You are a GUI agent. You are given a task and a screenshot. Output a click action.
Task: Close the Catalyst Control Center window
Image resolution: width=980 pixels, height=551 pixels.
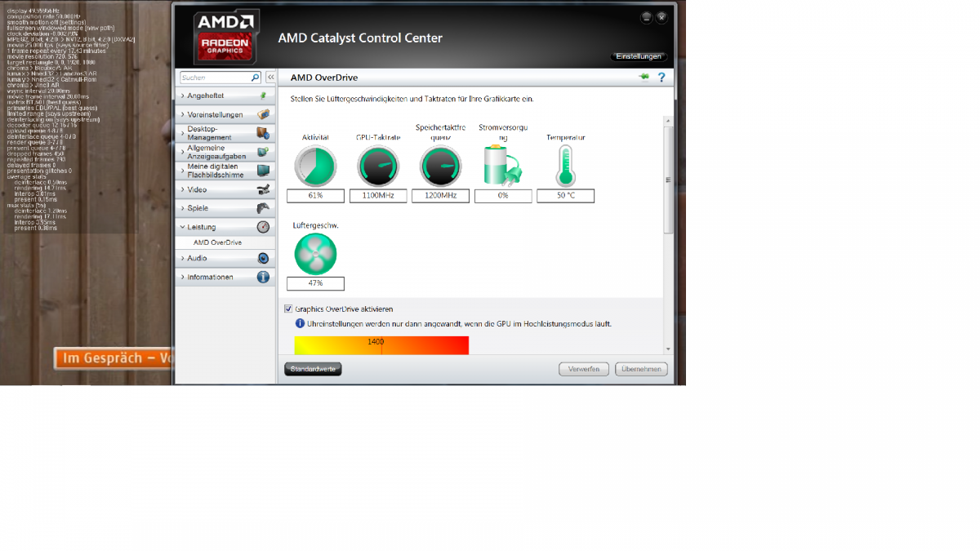[x=661, y=16]
